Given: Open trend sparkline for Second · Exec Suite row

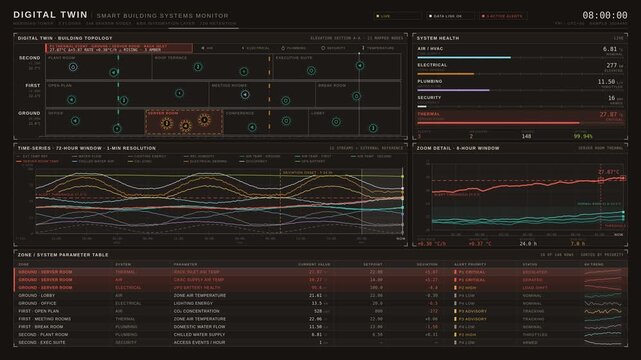Looking at the screenshot, I should (x=603, y=342).
